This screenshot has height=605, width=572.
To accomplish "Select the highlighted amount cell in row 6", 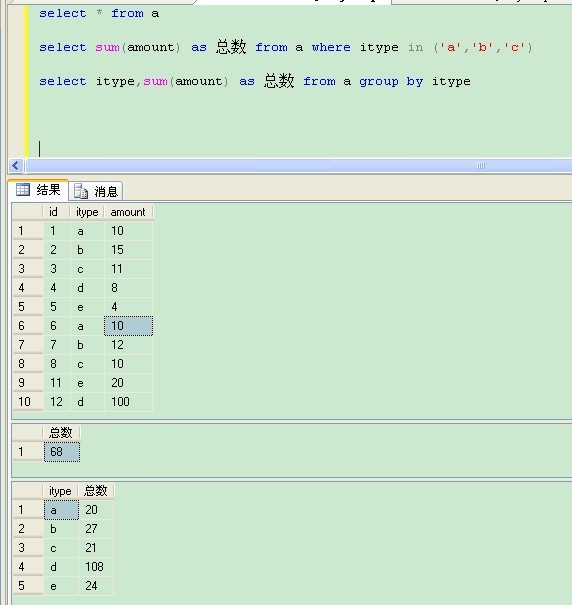I will point(129,326).
